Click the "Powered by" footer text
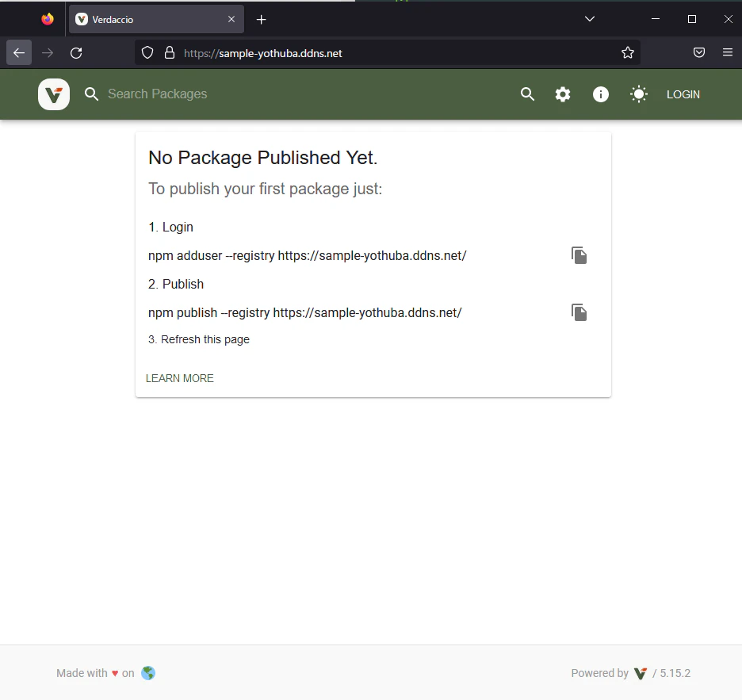742x700 pixels. 599,673
